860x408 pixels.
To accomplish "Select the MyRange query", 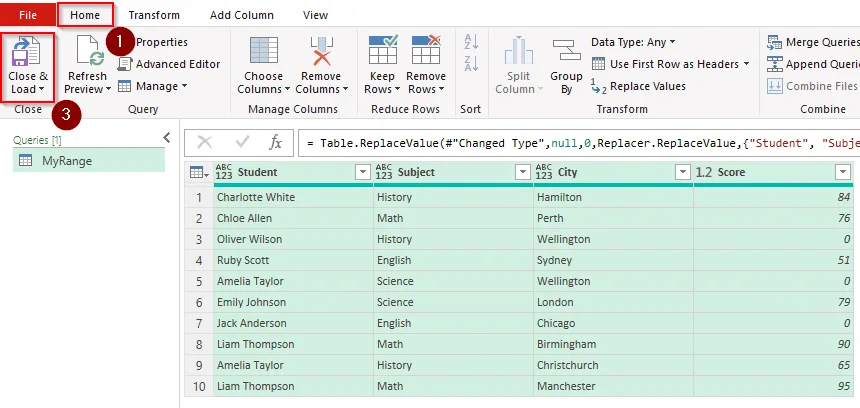I will 89,161.
